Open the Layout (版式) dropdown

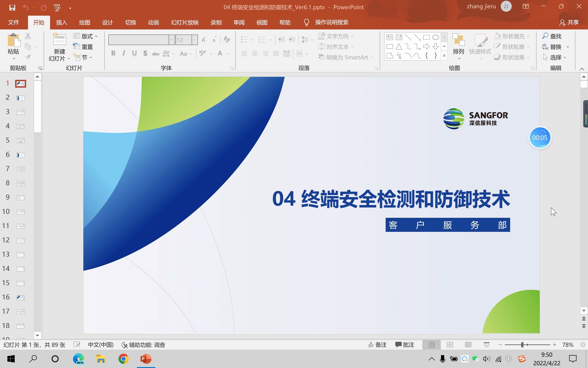click(85, 36)
